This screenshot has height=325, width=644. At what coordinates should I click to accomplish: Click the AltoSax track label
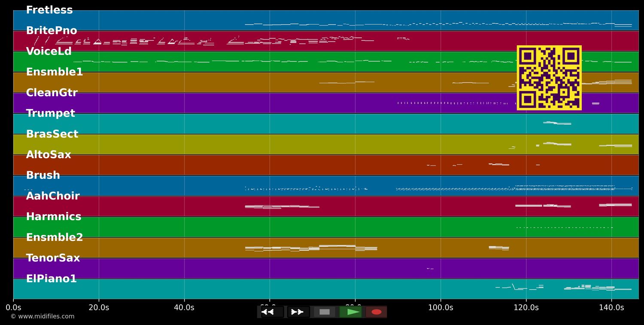click(49, 155)
